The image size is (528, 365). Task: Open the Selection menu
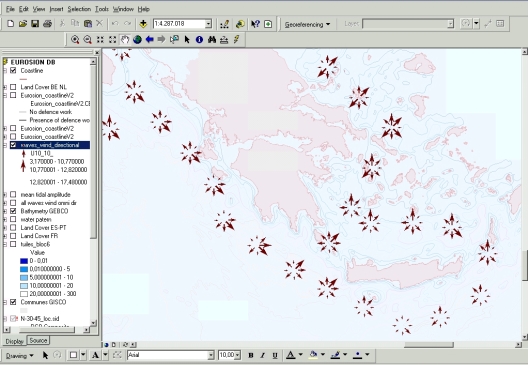click(x=79, y=9)
